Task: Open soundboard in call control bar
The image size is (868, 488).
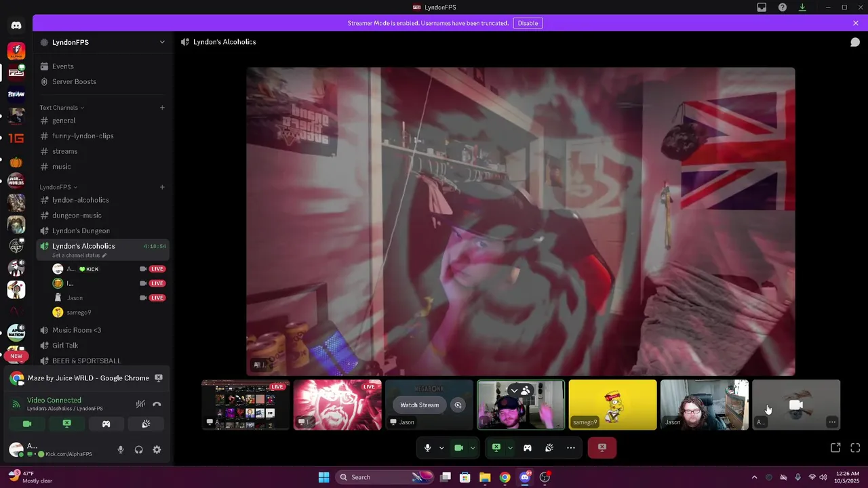Action: pos(549,447)
